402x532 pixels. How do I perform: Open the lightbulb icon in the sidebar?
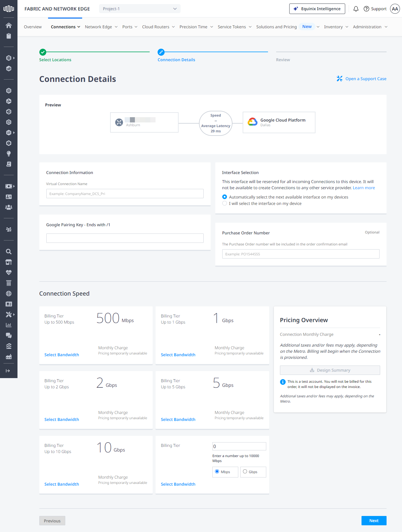[x=9, y=154]
